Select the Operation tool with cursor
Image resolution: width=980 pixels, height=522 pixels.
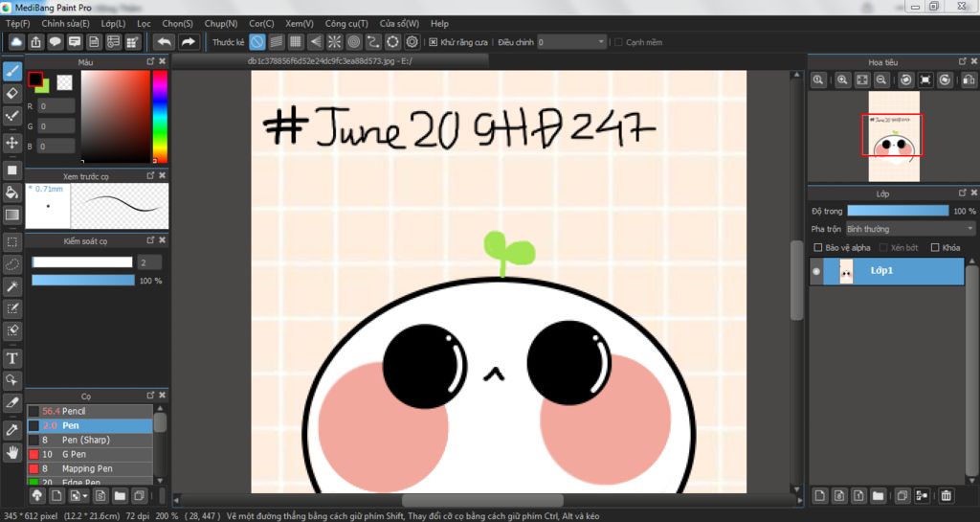11,380
